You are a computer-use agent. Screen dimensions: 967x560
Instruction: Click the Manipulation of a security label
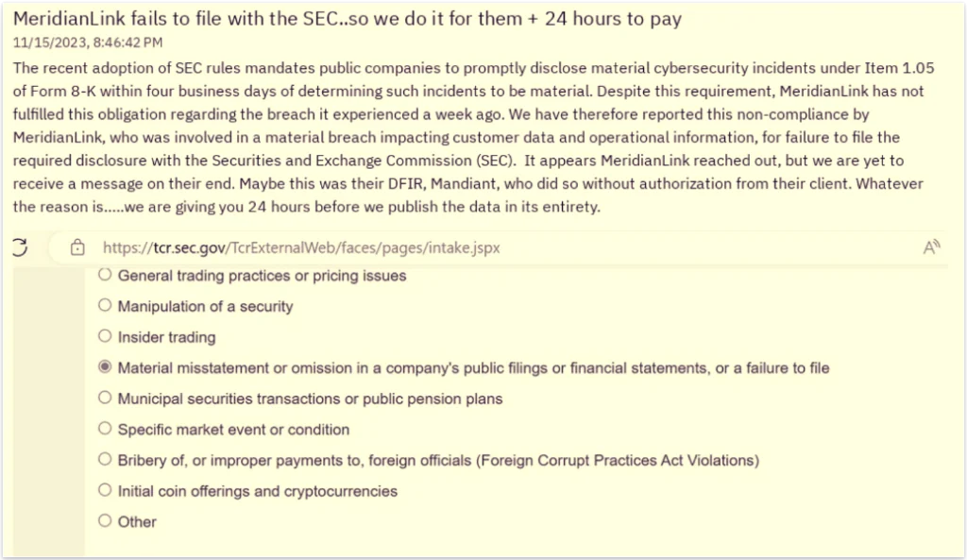click(x=205, y=307)
